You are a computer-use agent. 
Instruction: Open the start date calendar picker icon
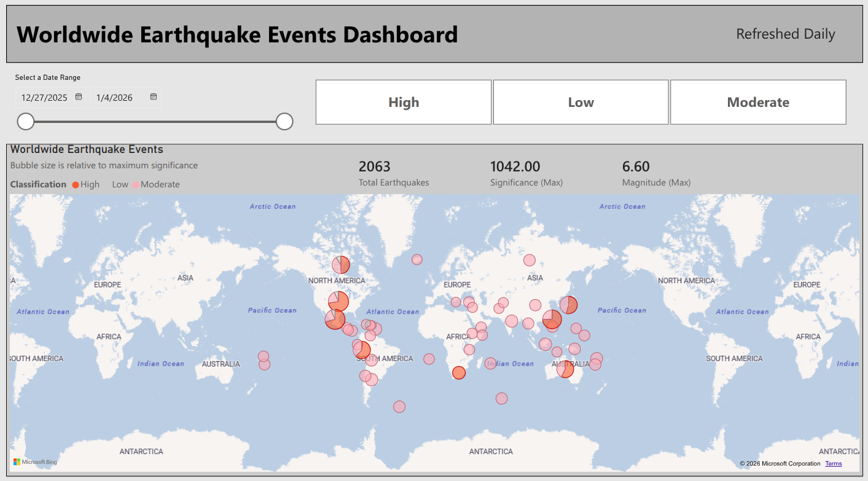(79, 97)
